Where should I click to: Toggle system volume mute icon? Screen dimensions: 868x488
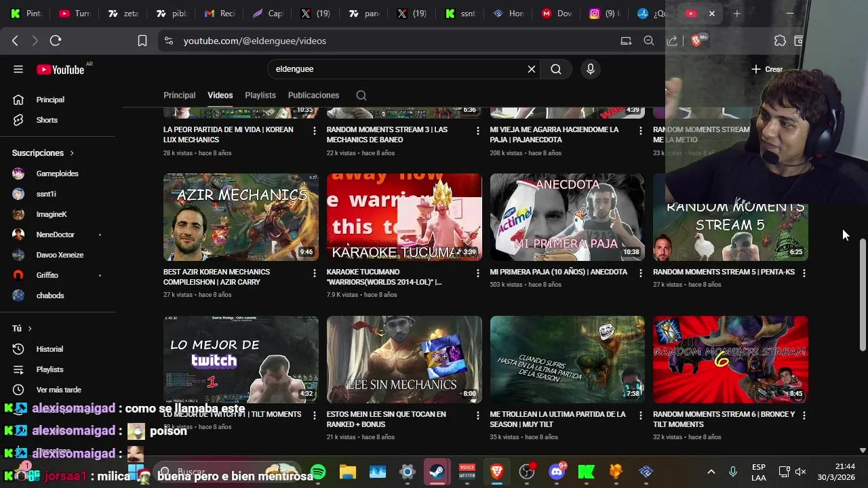pyautogui.click(x=801, y=472)
